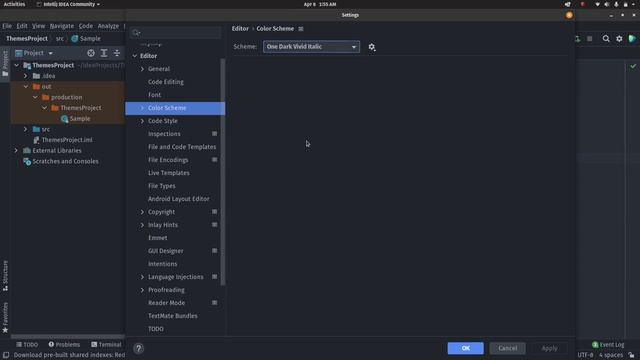Select File Encodings in settings tree
Image resolution: width=640 pixels, height=360 pixels.
(168, 160)
